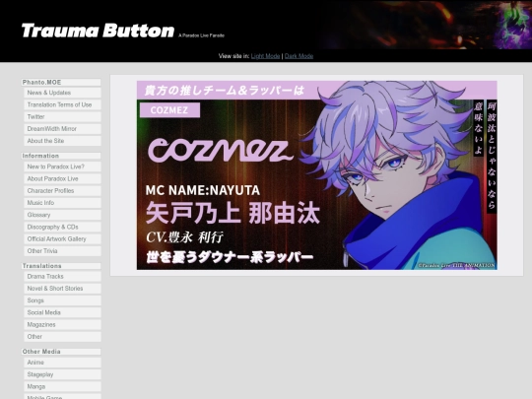532x399 pixels.
Task: Open Anime under Other Media
Action: coord(62,363)
